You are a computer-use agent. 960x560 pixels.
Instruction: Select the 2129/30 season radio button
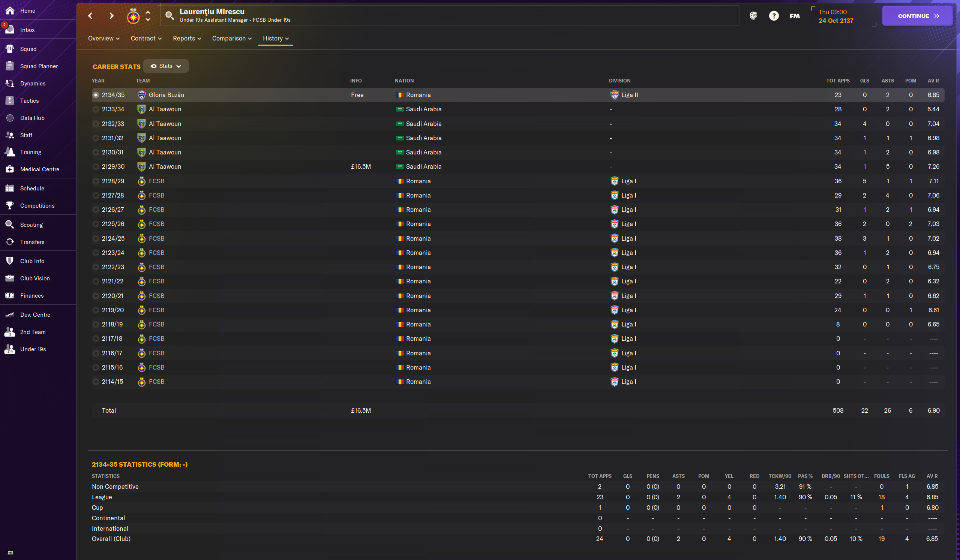click(x=96, y=166)
